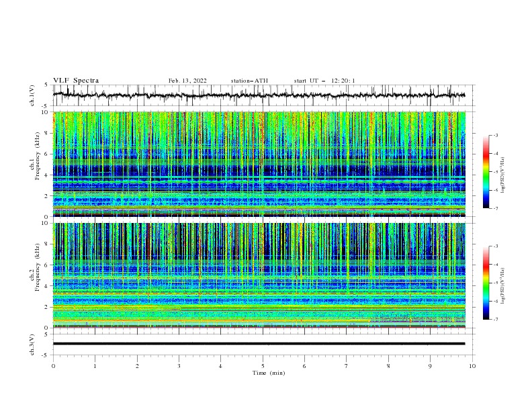
Task: Click the ch.1 voltage waveform trace
Action: click(x=259, y=95)
